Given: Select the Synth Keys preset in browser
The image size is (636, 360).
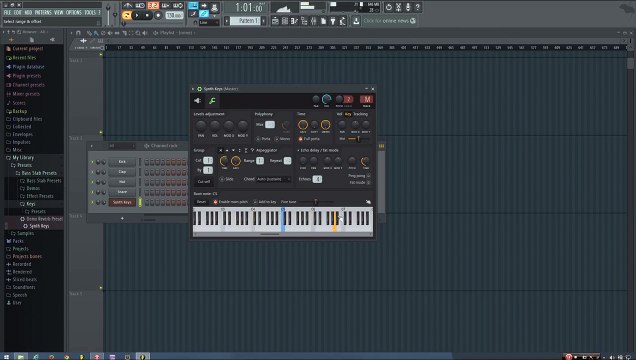Looking at the screenshot, I should (x=39, y=226).
